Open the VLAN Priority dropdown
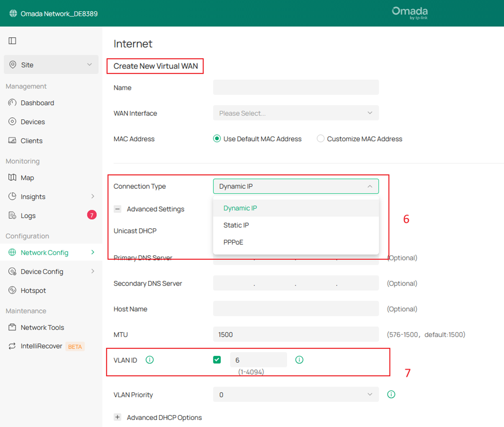 (296, 395)
